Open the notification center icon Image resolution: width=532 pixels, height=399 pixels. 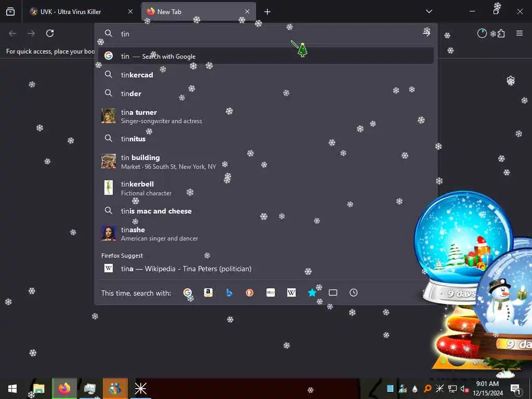(x=515, y=389)
